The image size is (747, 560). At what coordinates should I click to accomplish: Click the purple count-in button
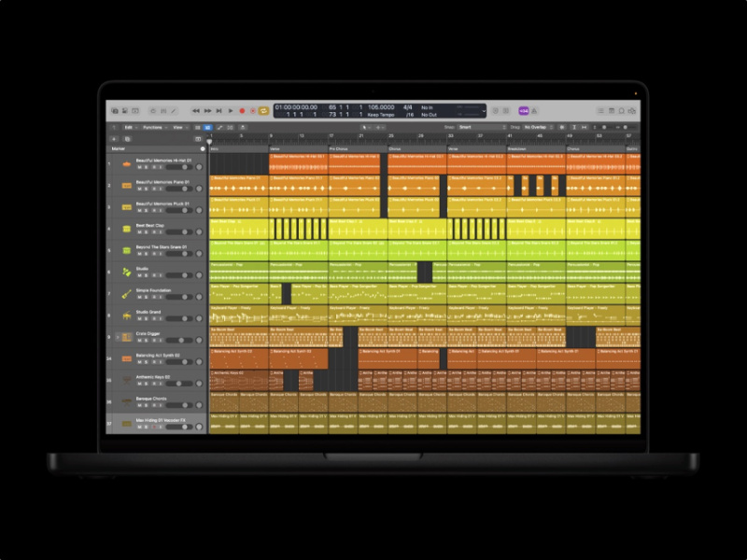tap(524, 110)
